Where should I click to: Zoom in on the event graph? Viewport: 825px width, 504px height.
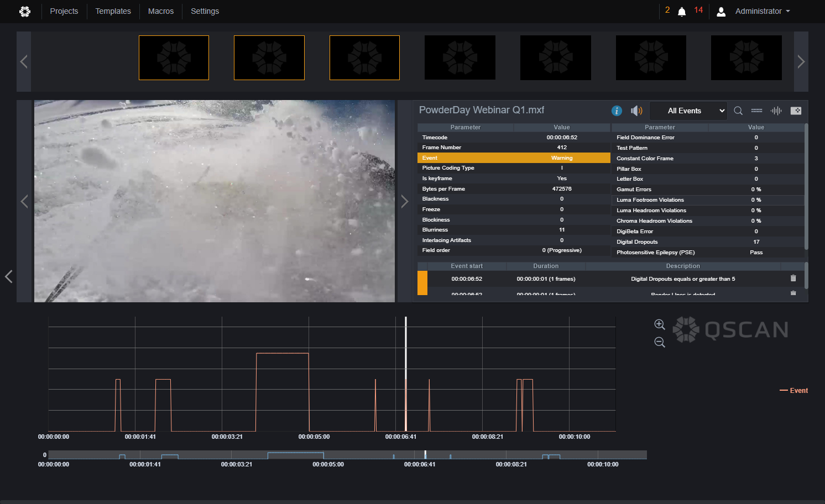pos(660,324)
